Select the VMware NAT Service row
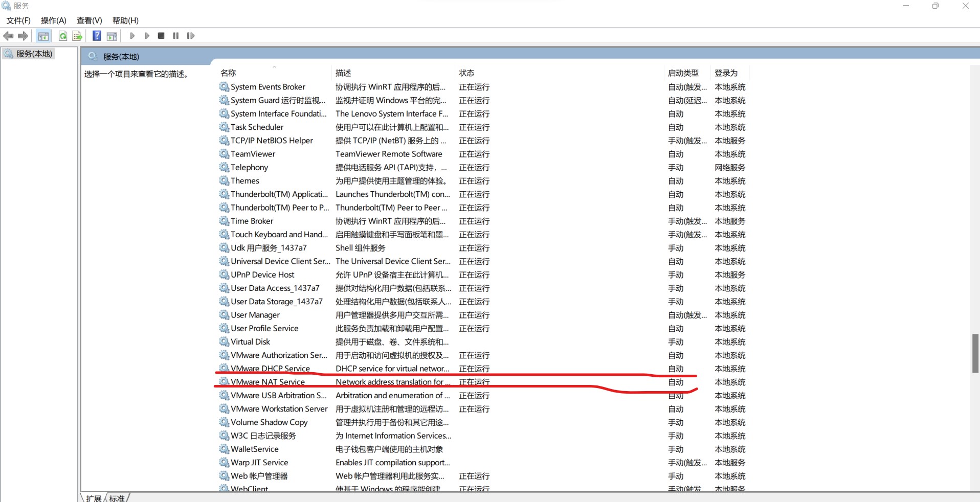 click(268, 382)
